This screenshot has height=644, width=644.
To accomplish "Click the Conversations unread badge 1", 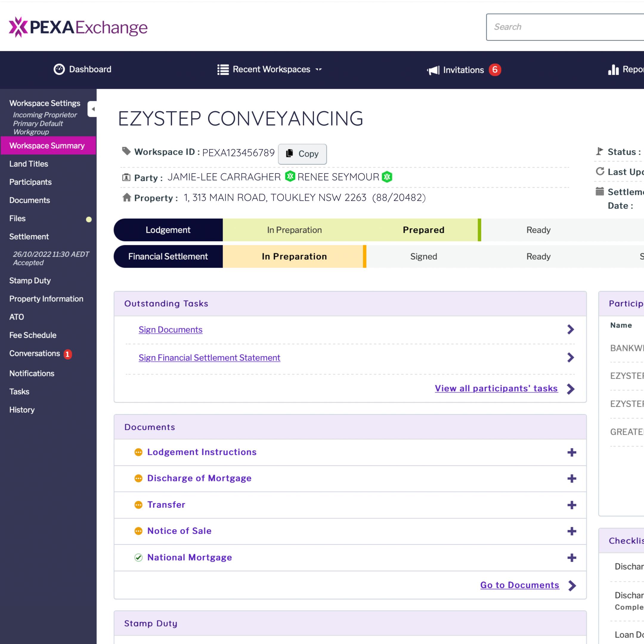I will (68, 354).
